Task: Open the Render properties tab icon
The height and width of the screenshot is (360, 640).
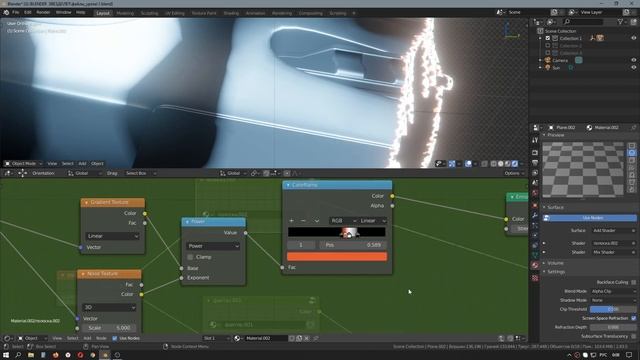Action: 535,152
